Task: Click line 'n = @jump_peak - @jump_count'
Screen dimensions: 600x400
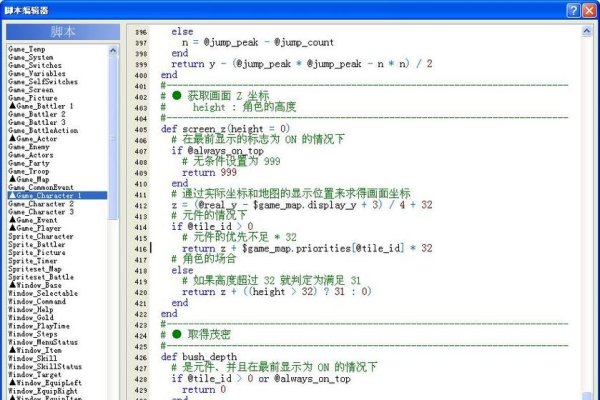Action: 258,42
